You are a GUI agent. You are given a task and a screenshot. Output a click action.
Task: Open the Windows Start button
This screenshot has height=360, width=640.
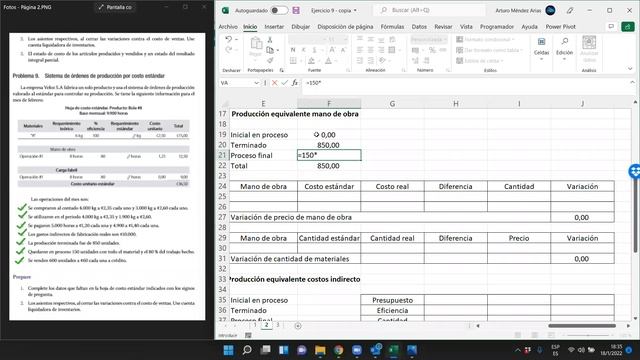pos(229,350)
